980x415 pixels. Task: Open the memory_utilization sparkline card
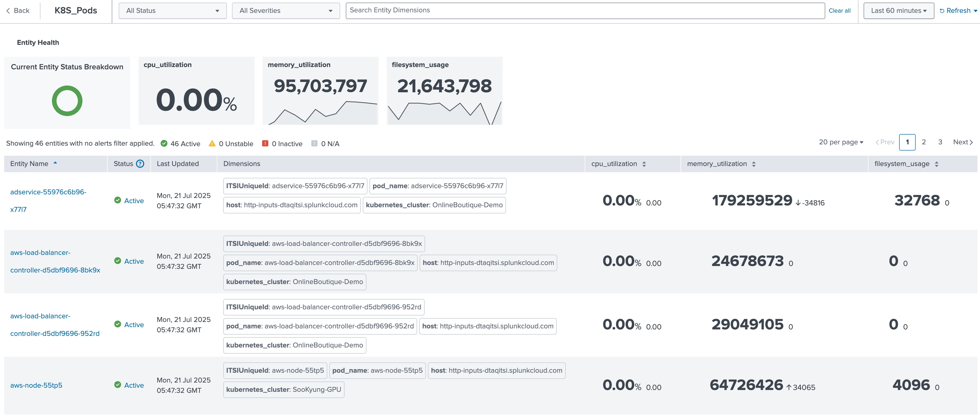[320, 91]
